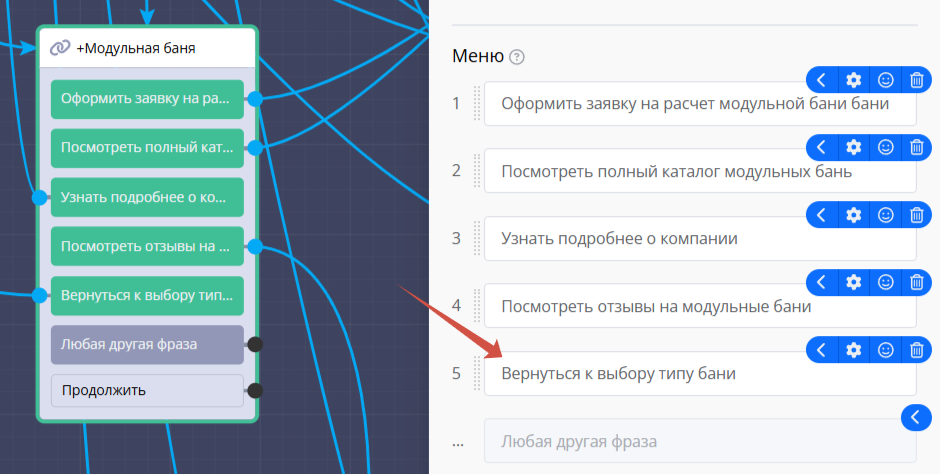Click link icon in +Модульная баня header
The width and height of the screenshot is (943, 474).
[60, 47]
